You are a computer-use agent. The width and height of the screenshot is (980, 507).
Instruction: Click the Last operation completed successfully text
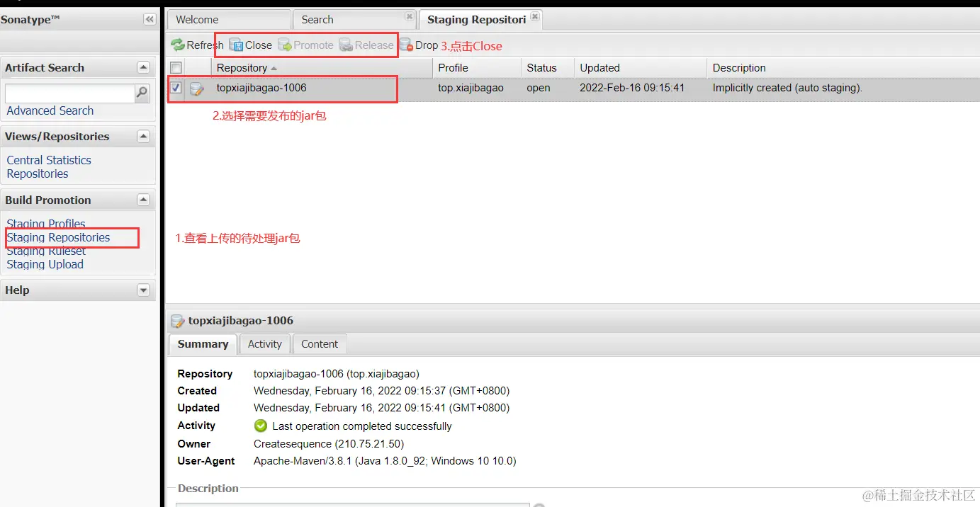click(x=362, y=426)
